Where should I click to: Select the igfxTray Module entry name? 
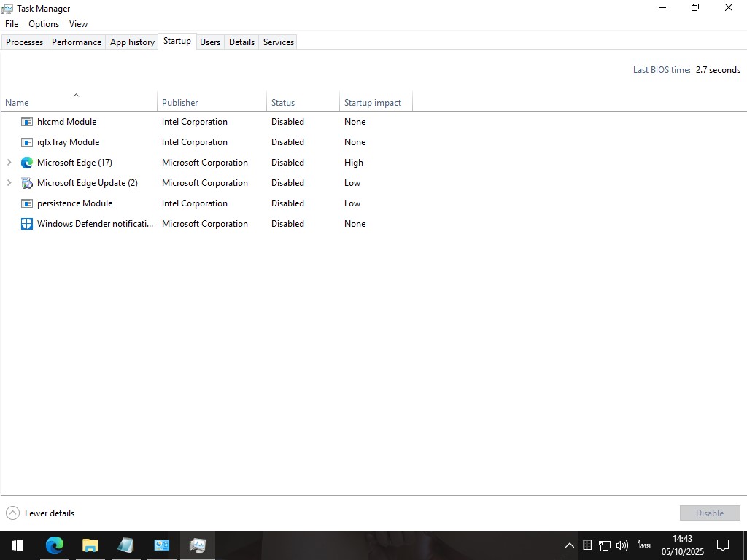[68, 142]
